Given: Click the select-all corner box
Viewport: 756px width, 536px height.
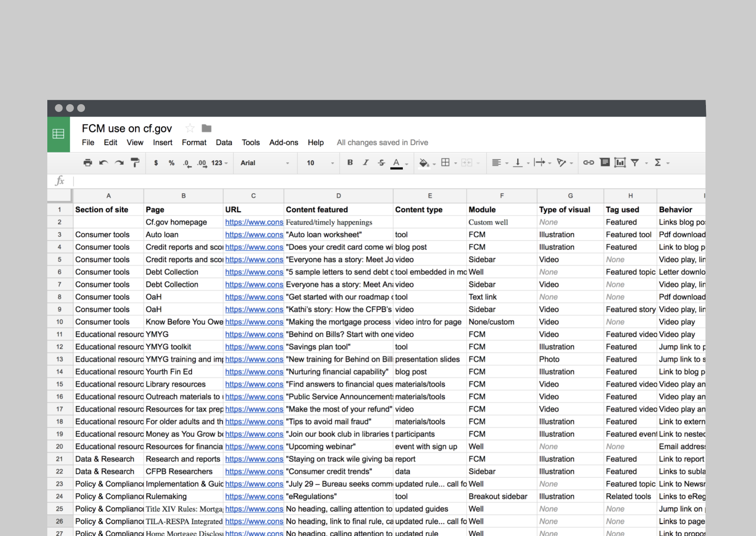Looking at the screenshot, I should [x=60, y=195].
